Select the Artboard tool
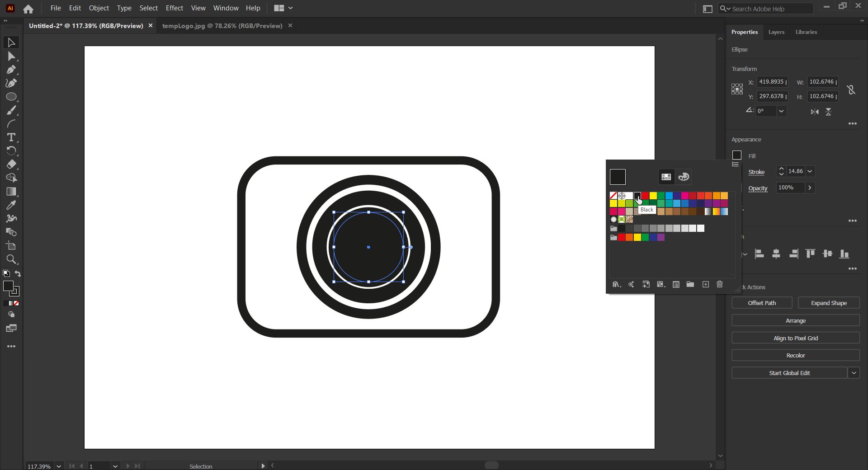Viewport: 868px width, 470px height. pos(11,246)
